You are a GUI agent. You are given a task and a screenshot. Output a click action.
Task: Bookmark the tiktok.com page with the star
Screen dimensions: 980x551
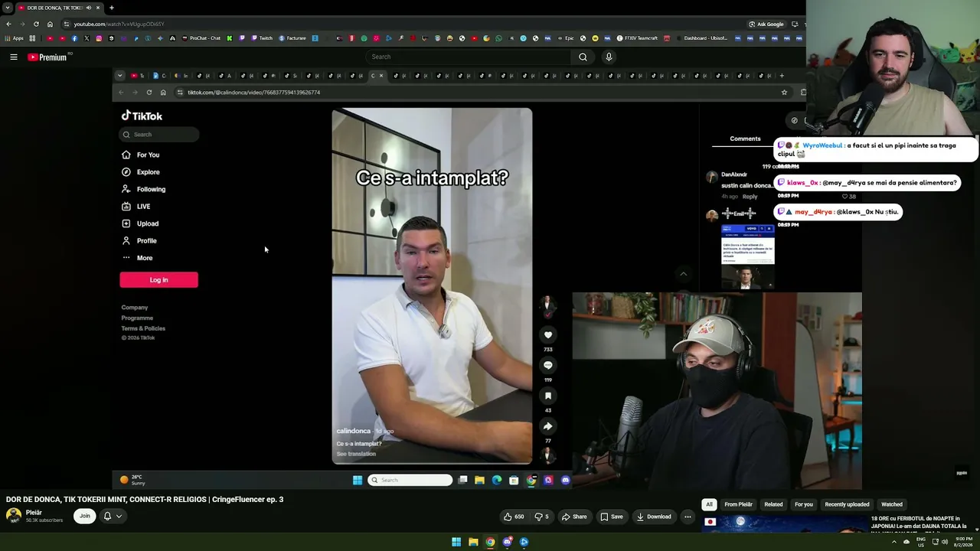784,93
